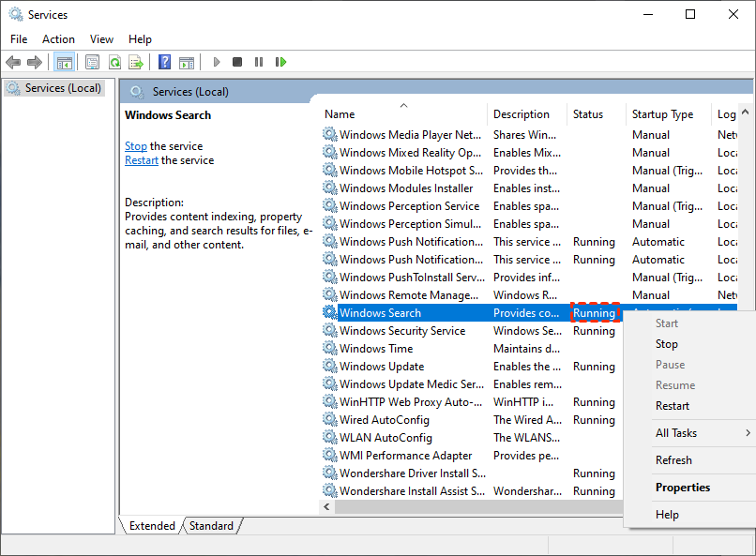This screenshot has height=556, width=756.
Task: Click the blue Help question mark icon
Action: 164,62
